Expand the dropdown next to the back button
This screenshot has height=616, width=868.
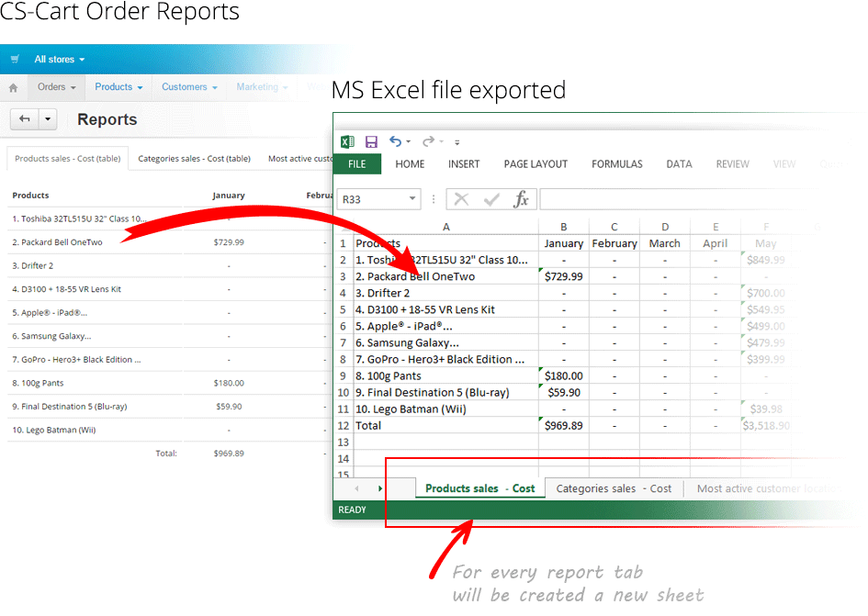click(x=48, y=118)
